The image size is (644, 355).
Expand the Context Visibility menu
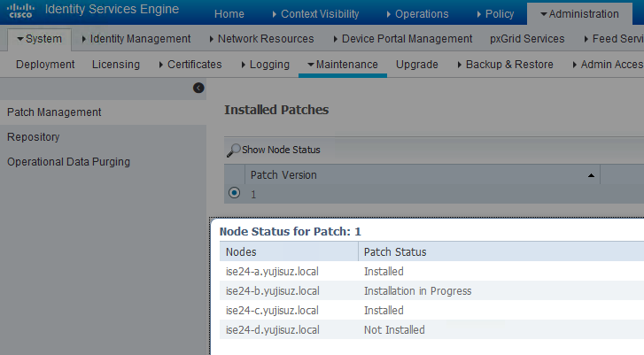coord(315,14)
